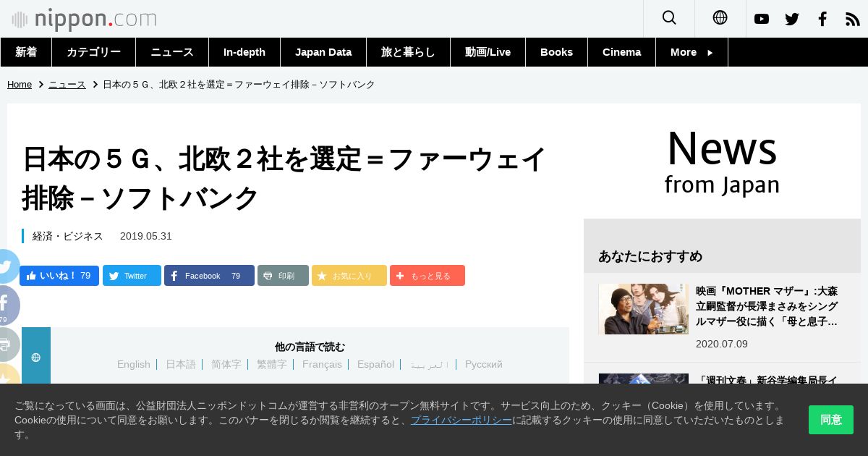Select Japan Data in navigation bar
This screenshot has height=456, width=868.
coord(323,52)
